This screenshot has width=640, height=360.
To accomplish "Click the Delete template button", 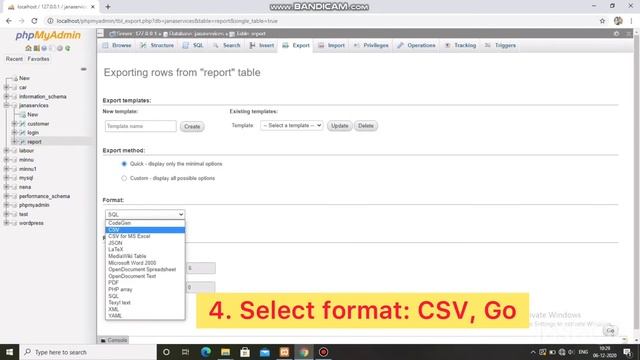I will [366, 126].
